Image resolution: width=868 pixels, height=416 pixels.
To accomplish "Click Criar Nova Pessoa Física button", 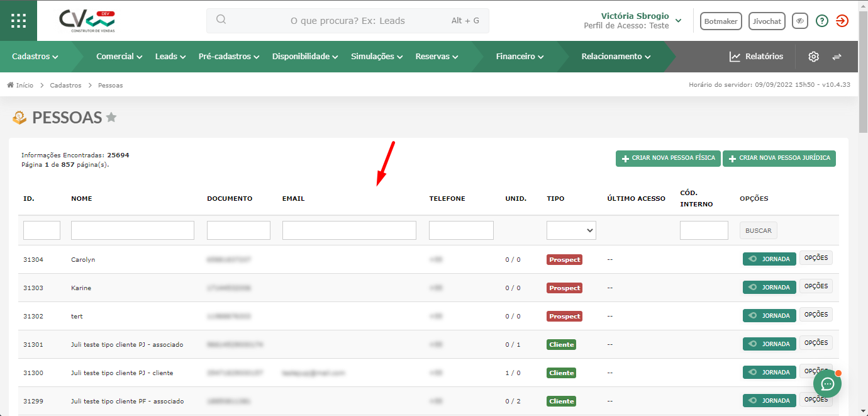I will point(668,159).
